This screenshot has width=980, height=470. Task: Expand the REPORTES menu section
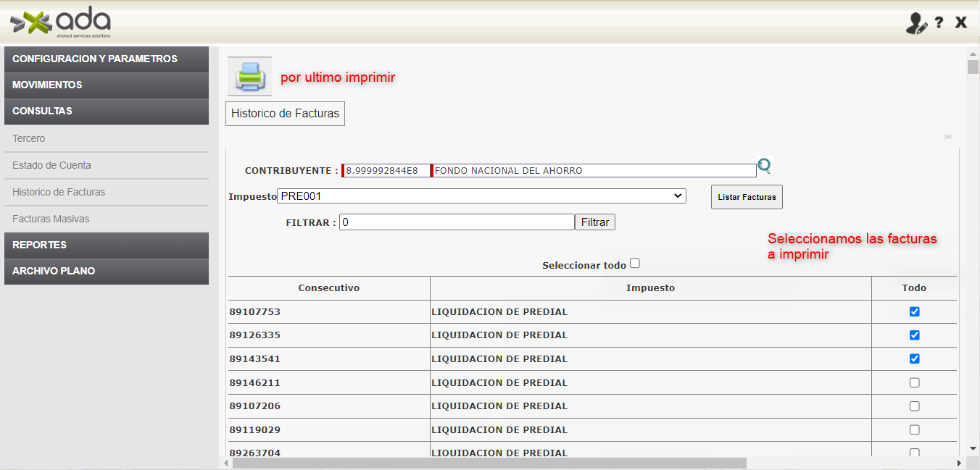tap(107, 245)
